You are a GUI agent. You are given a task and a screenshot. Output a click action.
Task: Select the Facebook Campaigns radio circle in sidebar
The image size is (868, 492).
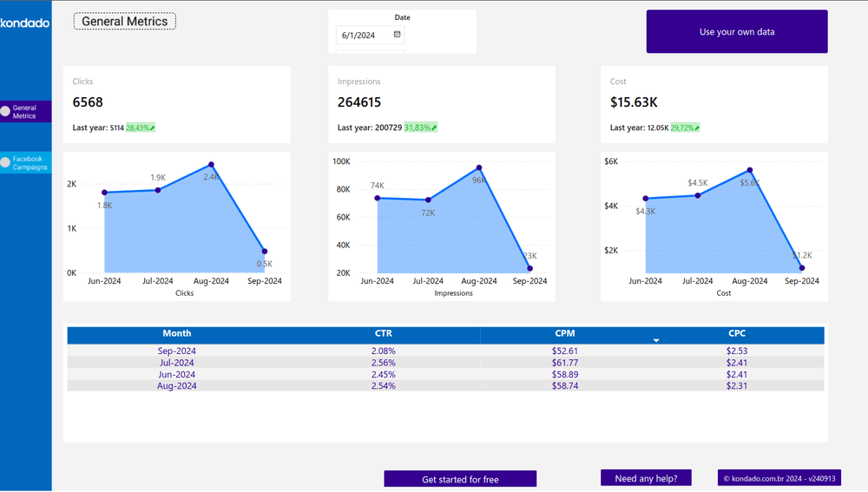[x=5, y=162]
